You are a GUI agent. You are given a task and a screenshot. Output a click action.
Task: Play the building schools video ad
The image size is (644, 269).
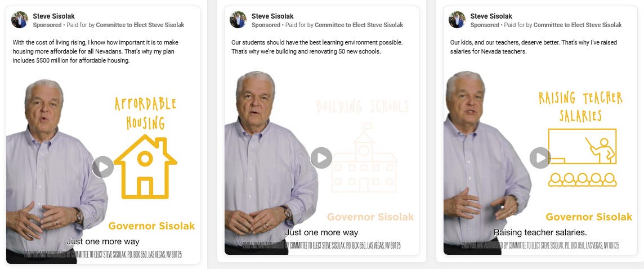click(x=321, y=158)
